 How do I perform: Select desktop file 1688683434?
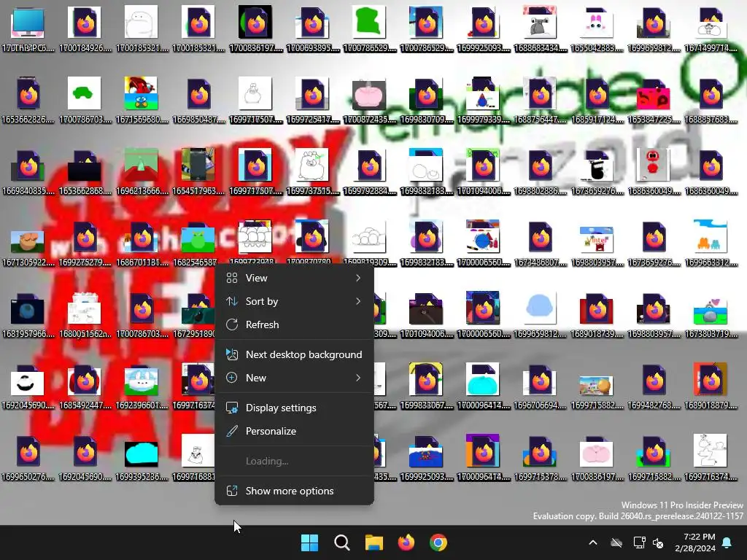541,29
